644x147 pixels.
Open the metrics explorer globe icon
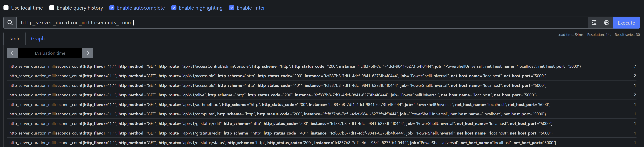[x=606, y=23]
